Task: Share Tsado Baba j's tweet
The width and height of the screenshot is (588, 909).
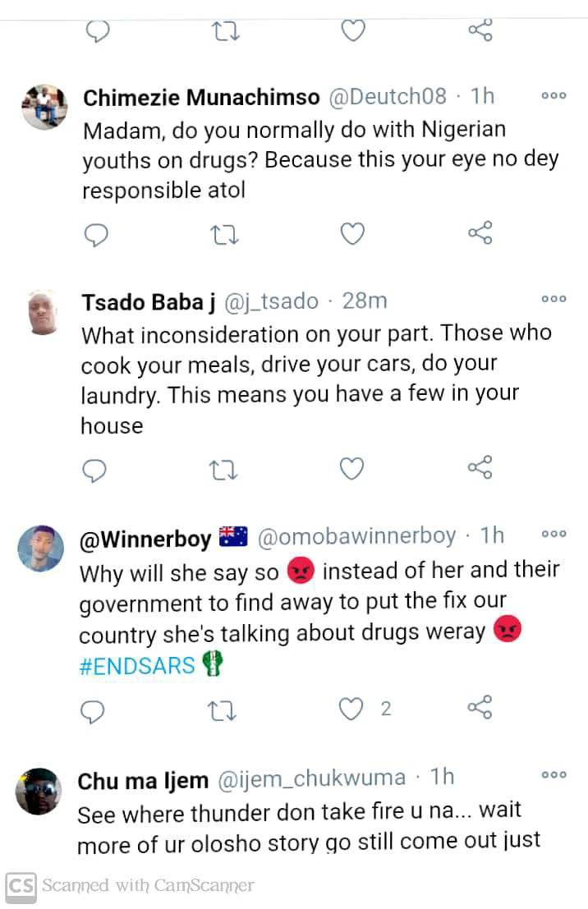Action: point(480,469)
